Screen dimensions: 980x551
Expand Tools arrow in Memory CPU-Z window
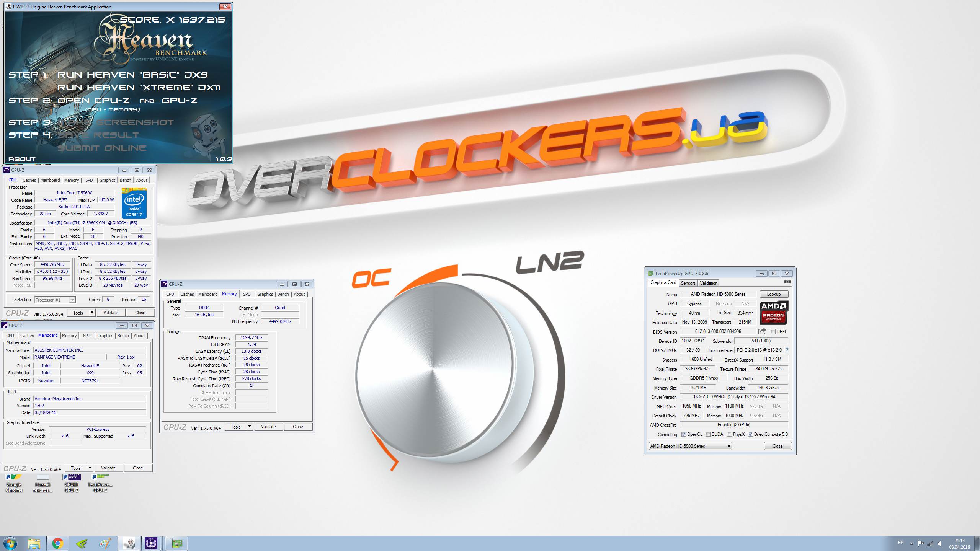coord(250,427)
